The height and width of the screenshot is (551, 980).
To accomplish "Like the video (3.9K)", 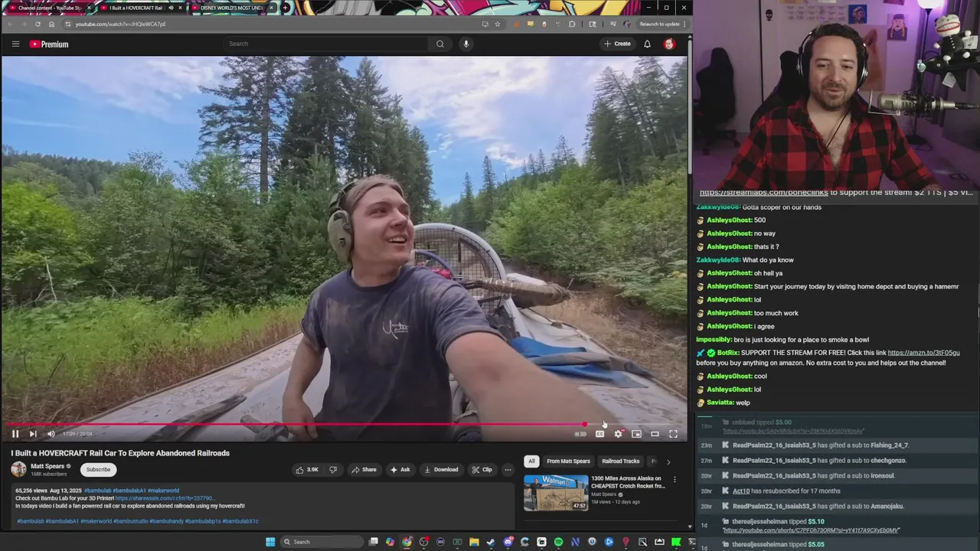I will coord(307,470).
